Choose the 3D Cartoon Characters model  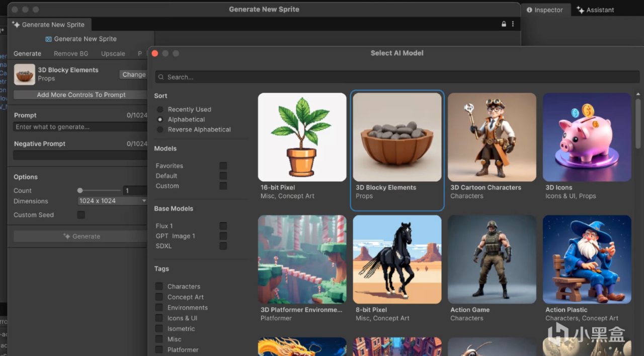pyautogui.click(x=492, y=137)
